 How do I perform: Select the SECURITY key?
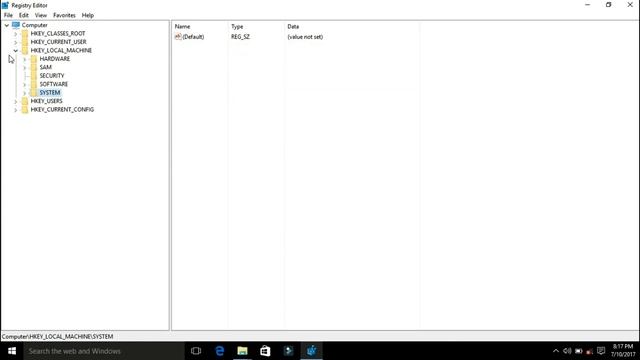click(x=52, y=76)
